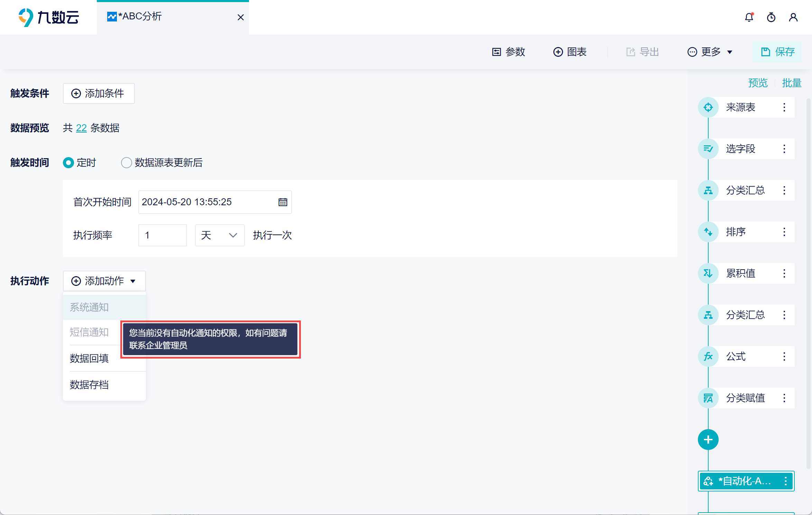Select the 定时 radio button

[x=68, y=163]
